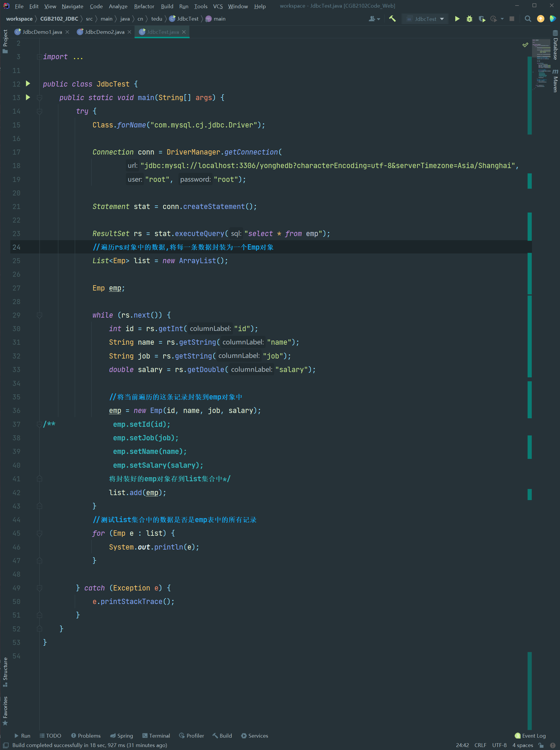Open the Refactor menu
The width and height of the screenshot is (560, 750).
click(x=144, y=6)
